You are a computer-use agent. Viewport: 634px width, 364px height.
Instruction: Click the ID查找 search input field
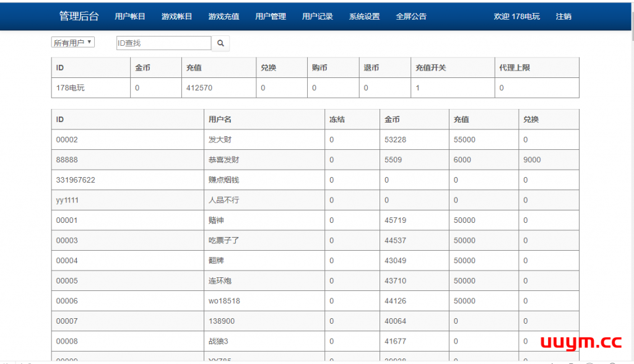163,43
